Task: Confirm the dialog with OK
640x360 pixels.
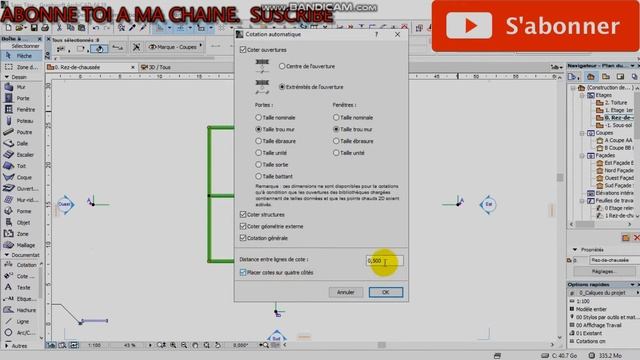Action: point(386,292)
